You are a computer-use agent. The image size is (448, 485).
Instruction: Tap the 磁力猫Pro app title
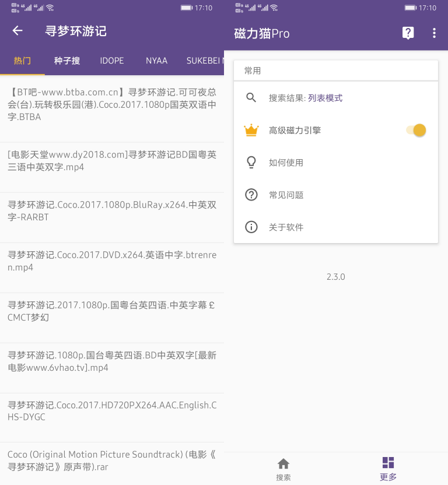click(x=262, y=33)
